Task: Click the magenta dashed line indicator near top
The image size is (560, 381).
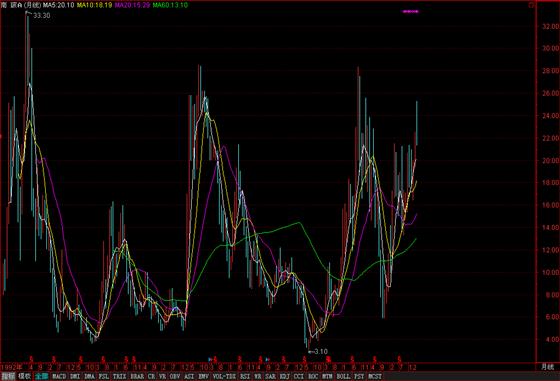Action: 411,11
